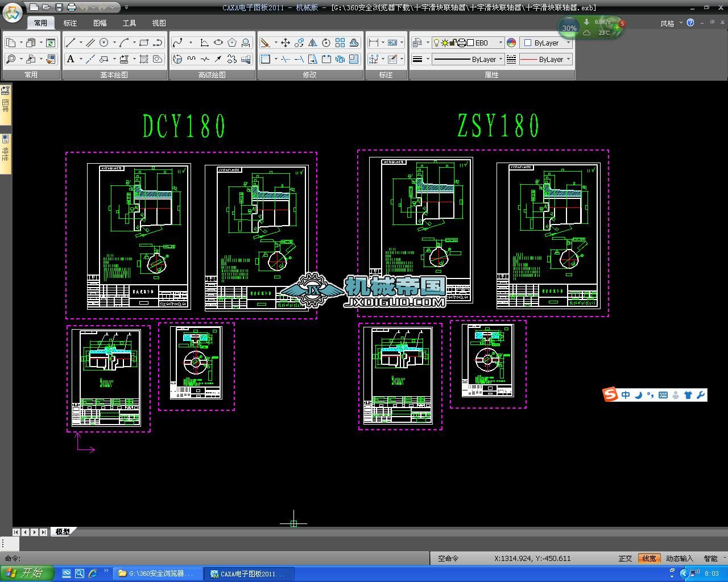728x582 pixels.
Task: Toggle 动态输入 dynamic input
Action: [x=679, y=559]
